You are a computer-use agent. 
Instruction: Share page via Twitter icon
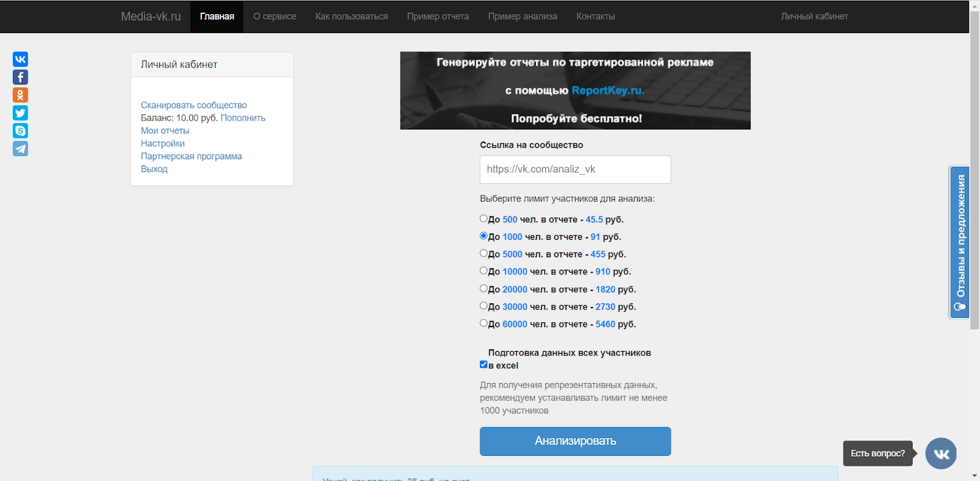20,113
